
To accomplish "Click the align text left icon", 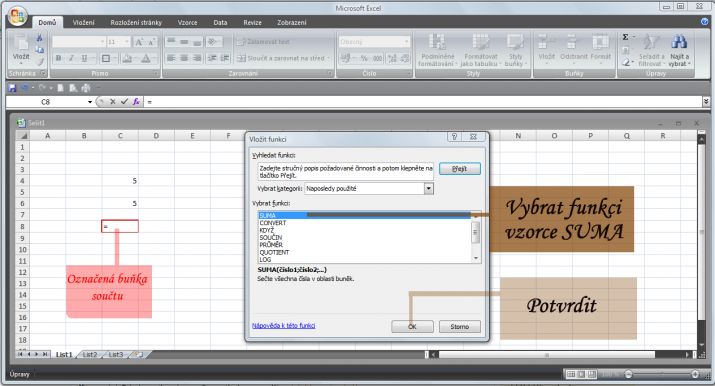I will (171, 58).
